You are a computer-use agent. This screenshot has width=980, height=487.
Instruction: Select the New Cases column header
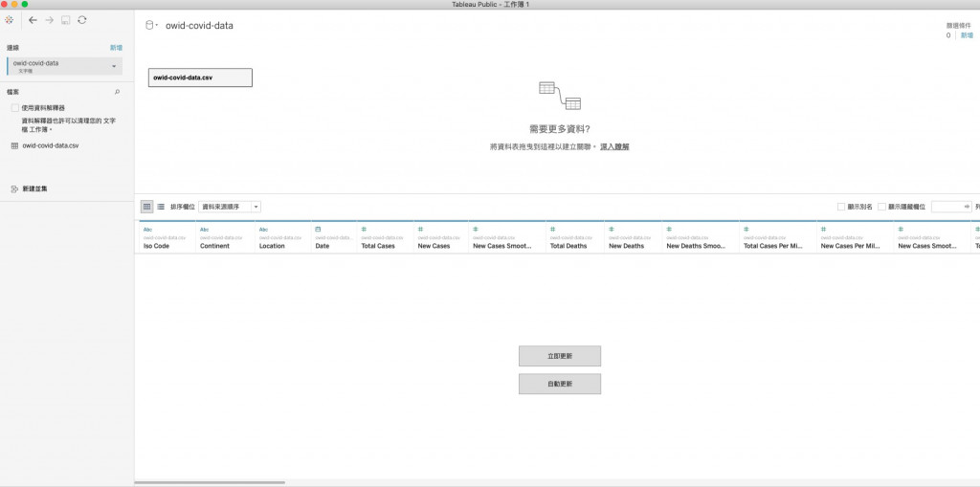pyautogui.click(x=441, y=237)
